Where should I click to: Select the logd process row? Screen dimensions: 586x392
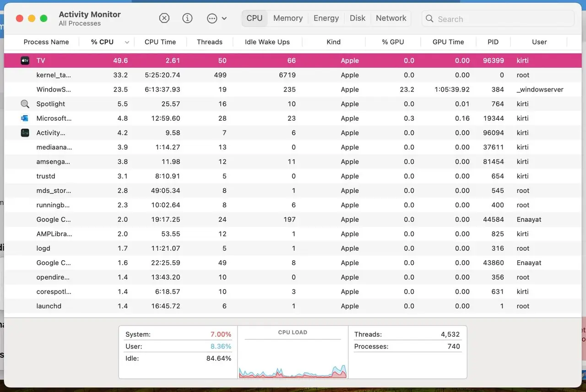[293, 248]
